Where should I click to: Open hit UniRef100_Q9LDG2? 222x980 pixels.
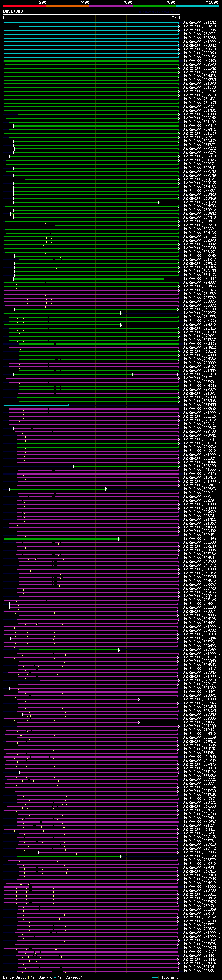(199, 940)
